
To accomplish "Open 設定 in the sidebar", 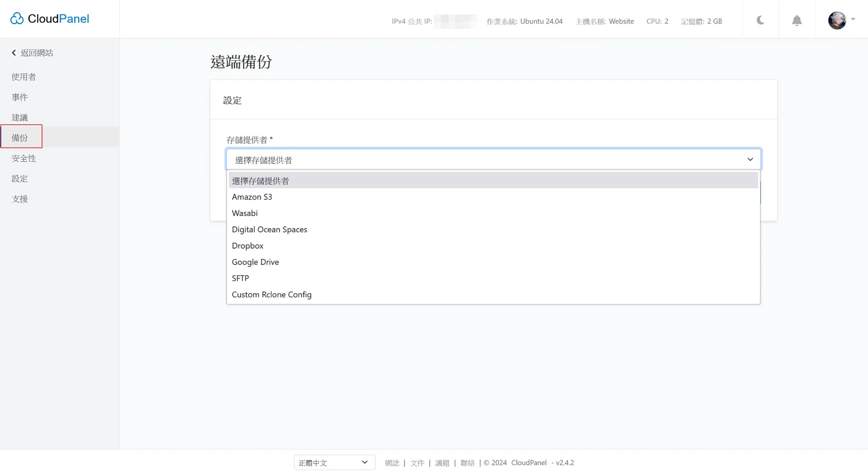I will (x=20, y=179).
